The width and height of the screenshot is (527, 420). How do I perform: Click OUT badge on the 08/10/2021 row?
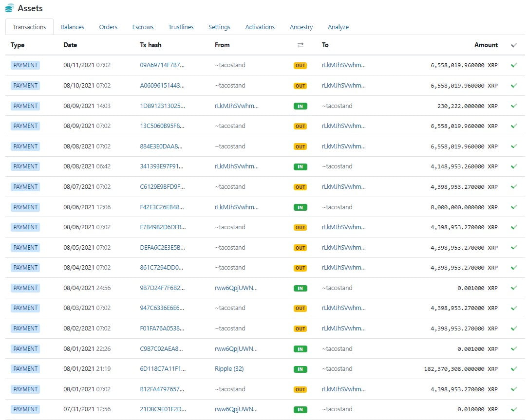point(300,86)
